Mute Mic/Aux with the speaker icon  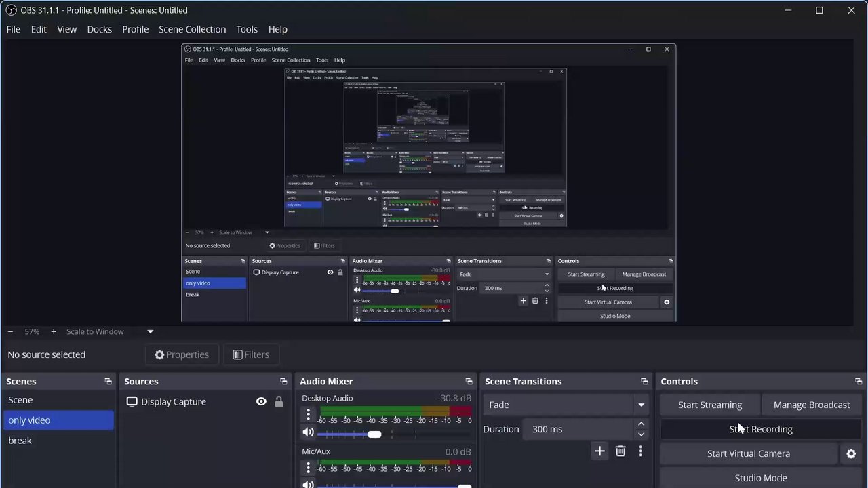pyautogui.click(x=309, y=485)
